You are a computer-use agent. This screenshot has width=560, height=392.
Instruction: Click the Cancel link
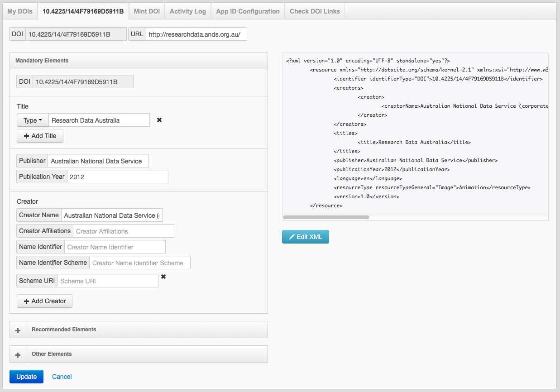click(62, 377)
